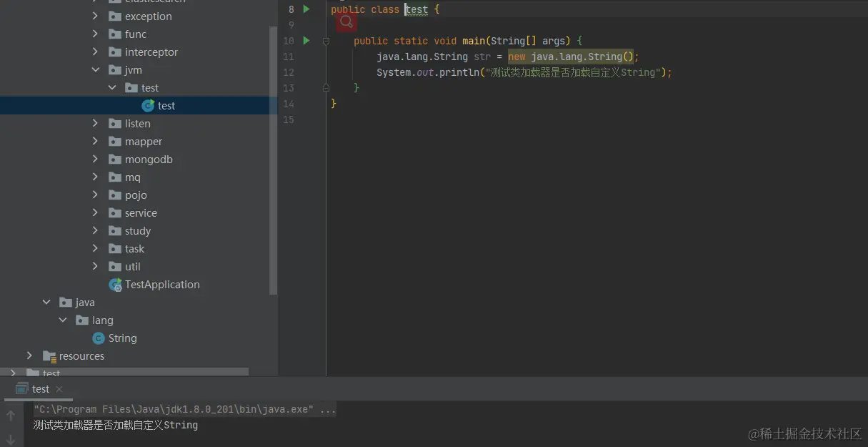Click the listen package folder icon

[114, 124]
